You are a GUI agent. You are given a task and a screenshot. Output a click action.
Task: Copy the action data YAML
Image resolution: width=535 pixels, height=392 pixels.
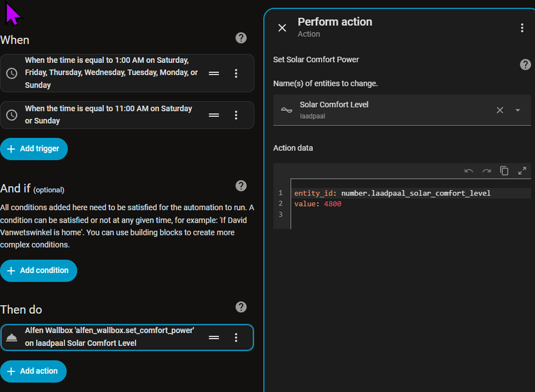point(504,171)
